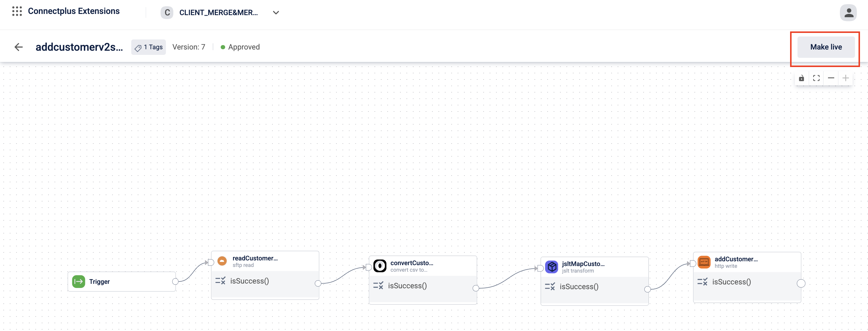868x331 pixels.
Task: Click the convert csv node icon
Action: click(380, 266)
